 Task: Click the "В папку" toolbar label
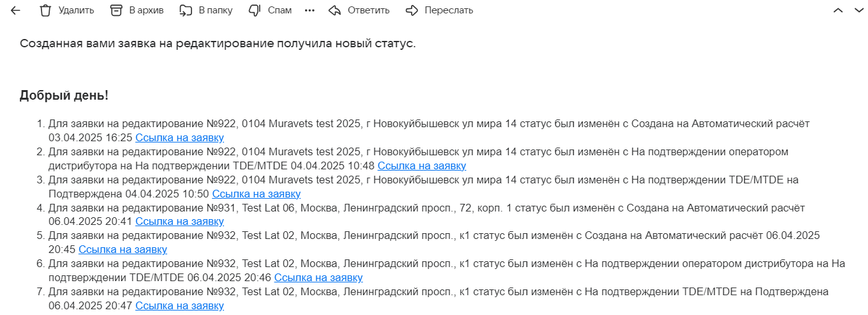click(216, 10)
